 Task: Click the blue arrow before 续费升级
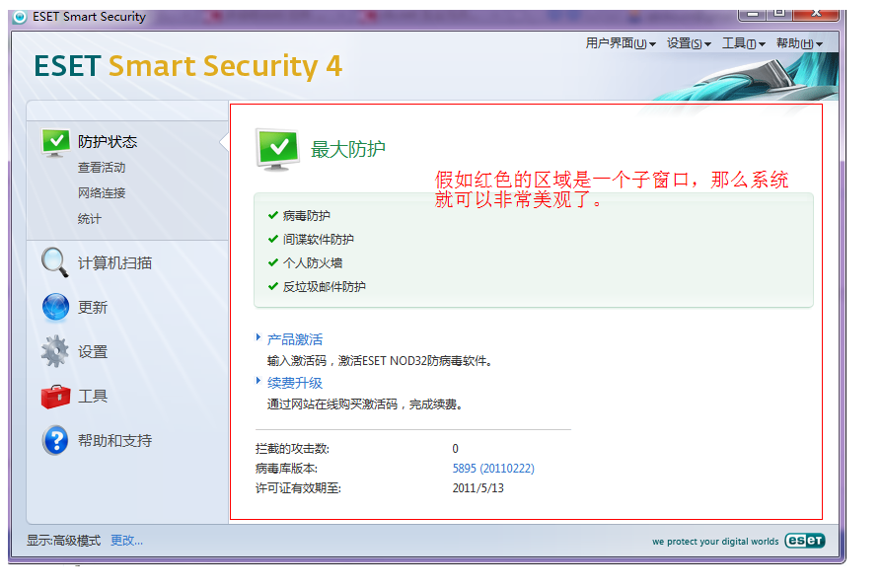pos(257,380)
